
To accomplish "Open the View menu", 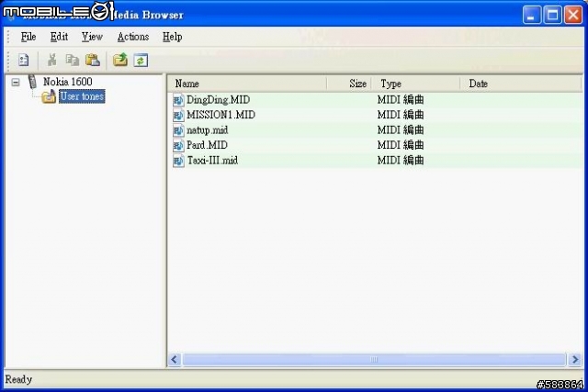I will pyautogui.click(x=92, y=37).
